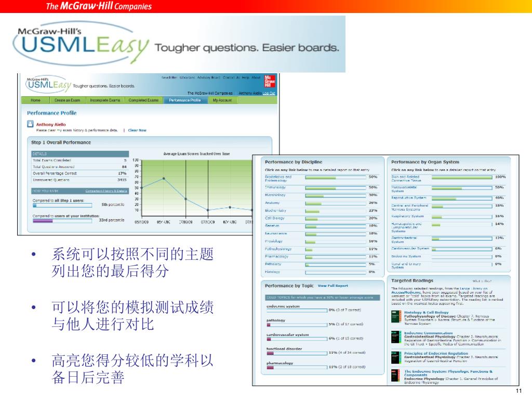Open the Home tab
The image size is (532, 399).
point(36,100)
